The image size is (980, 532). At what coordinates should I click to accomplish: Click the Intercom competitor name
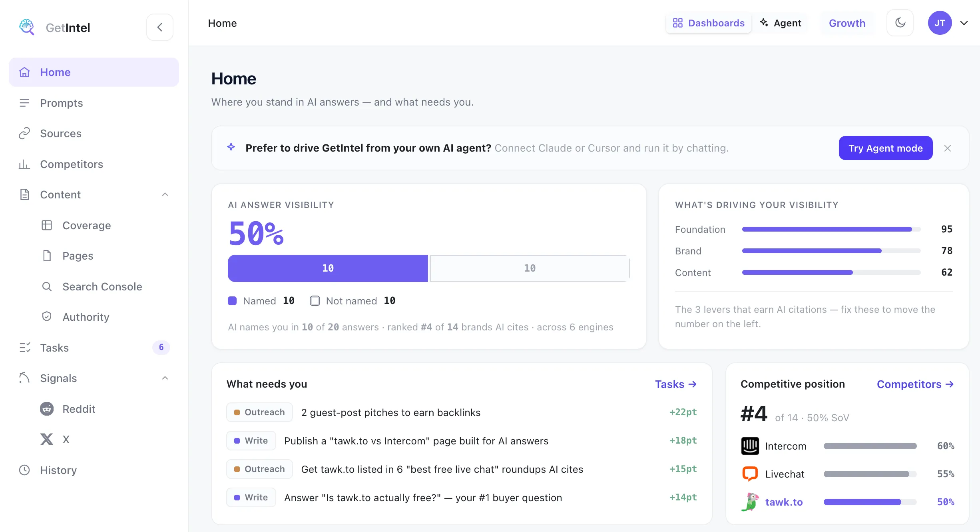(786, 446)
